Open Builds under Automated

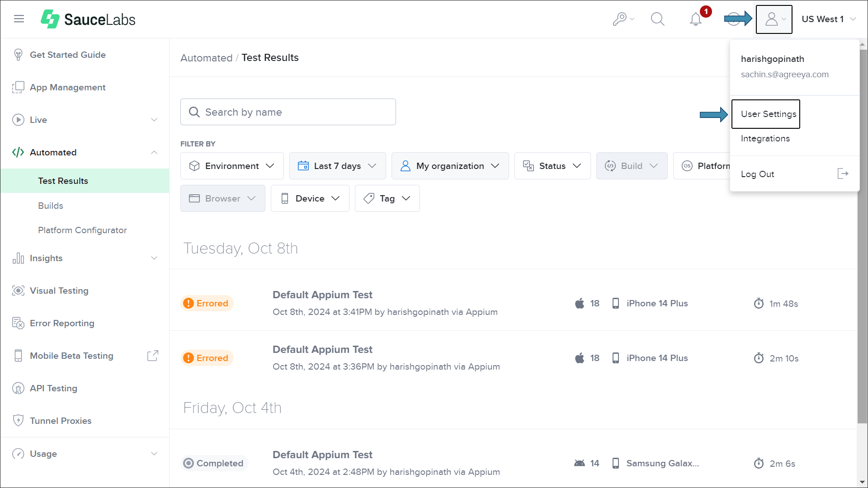(x=51, y=206)
